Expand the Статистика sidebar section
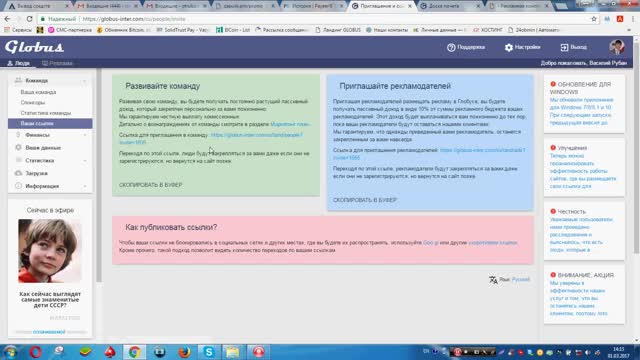The image size is (640, 360). (x=50, y=160)
